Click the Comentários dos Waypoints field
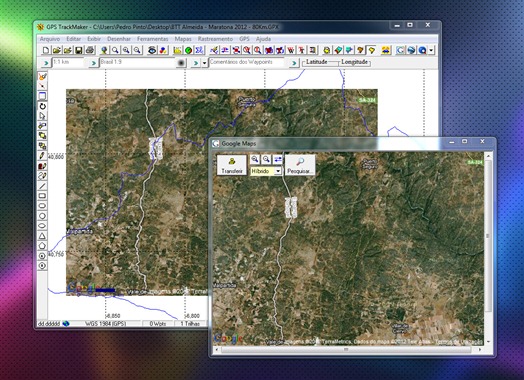 click(246, 62)
